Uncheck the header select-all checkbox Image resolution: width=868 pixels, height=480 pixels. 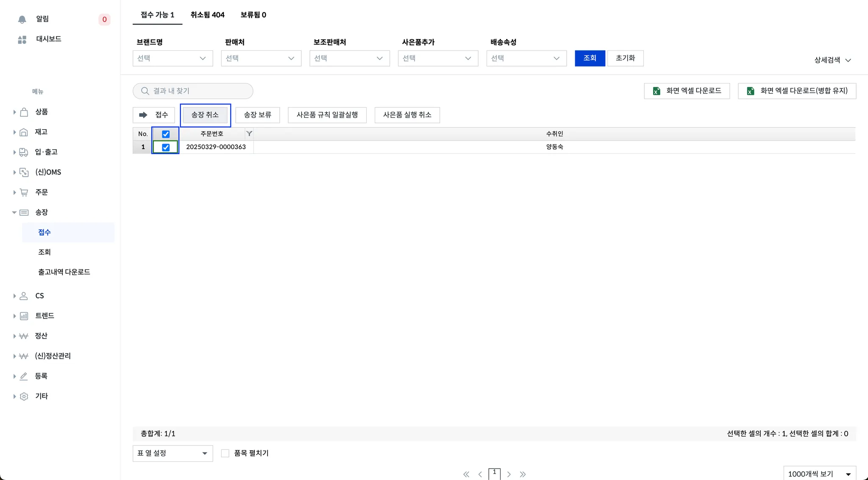(166, 134)
